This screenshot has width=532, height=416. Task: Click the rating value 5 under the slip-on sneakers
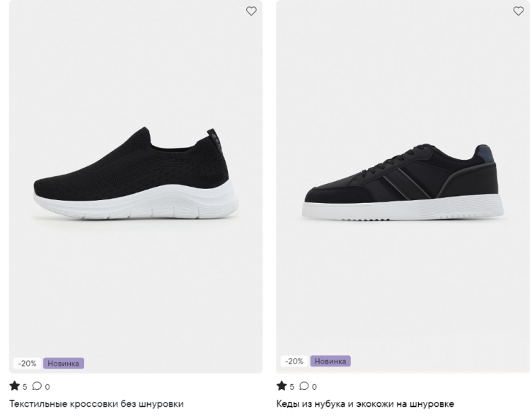[x=25, y=387]
